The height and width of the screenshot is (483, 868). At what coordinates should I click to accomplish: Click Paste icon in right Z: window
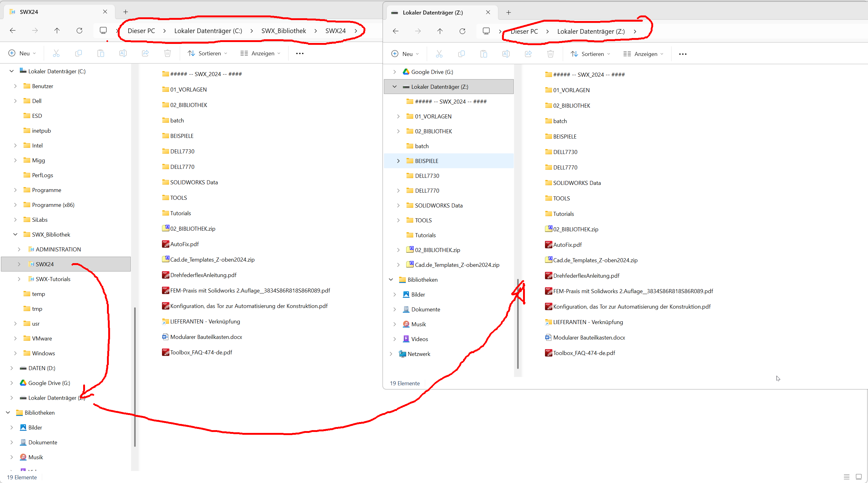tap(483, 54)
